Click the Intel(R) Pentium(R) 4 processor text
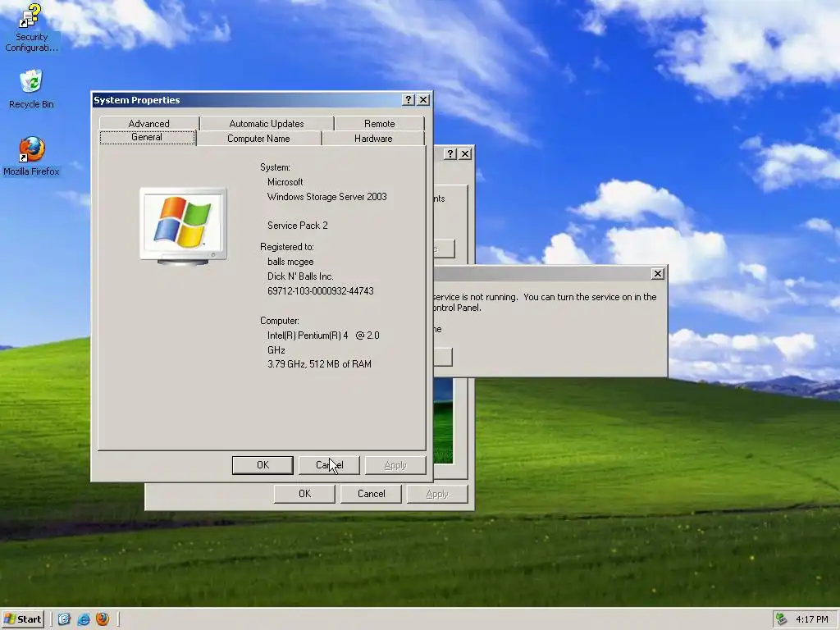The image size is (840, 630). (323, 342)
